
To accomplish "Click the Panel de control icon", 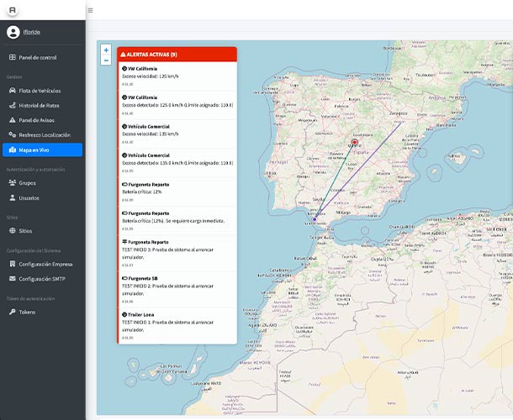I will click(13, 57).
